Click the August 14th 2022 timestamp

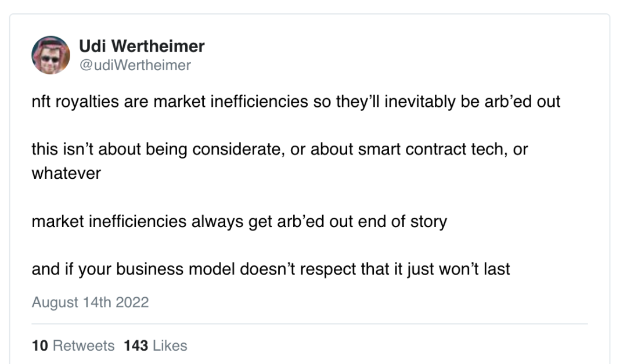(x=91, y=302)
